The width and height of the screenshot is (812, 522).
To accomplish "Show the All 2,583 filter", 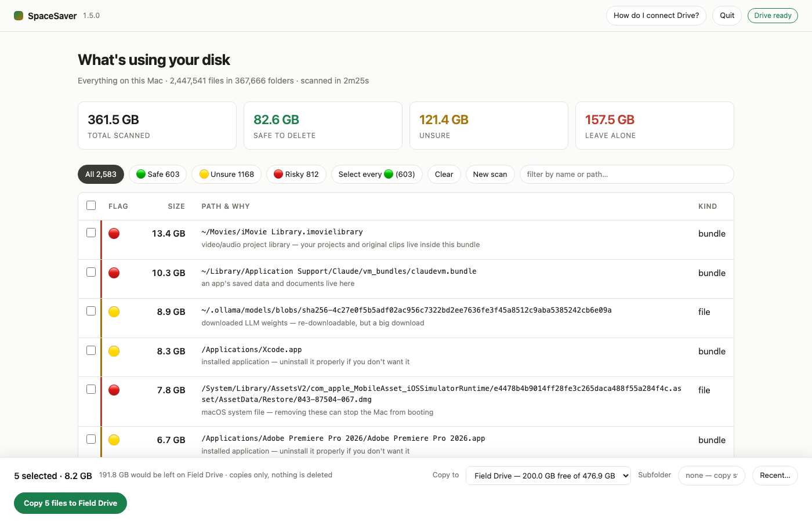I will click(101, 175).
